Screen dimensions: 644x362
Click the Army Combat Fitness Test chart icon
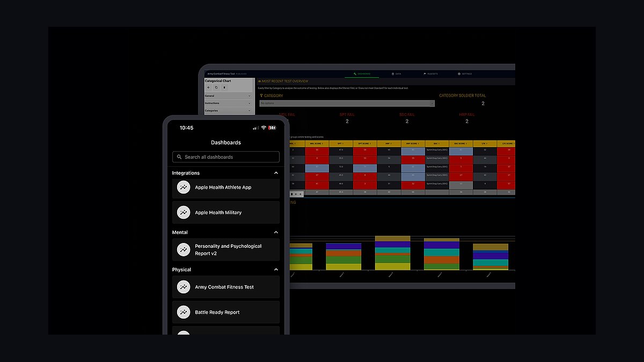tap(184, 287)
